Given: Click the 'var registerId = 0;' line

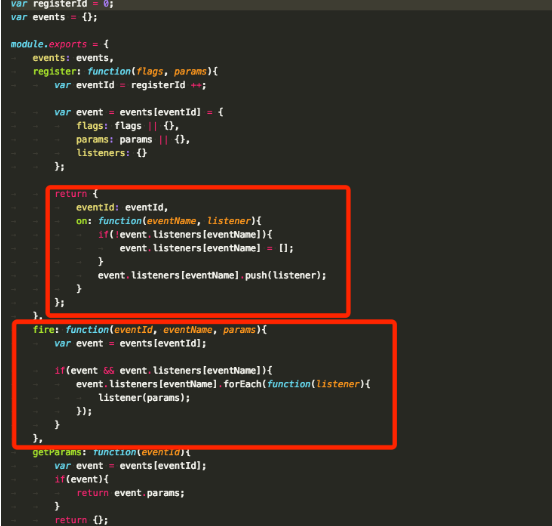Looking at the screenshot, I should pos(62,4).
